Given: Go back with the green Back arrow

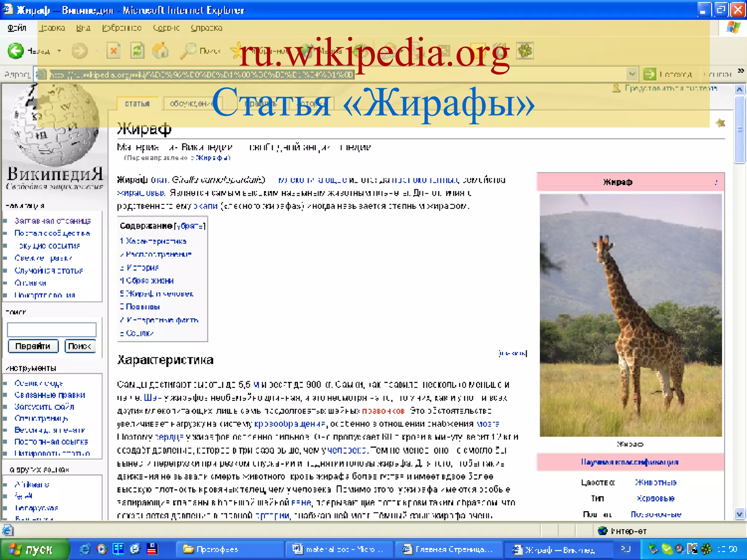Looking at the screenshot, I should click(16, 51).
